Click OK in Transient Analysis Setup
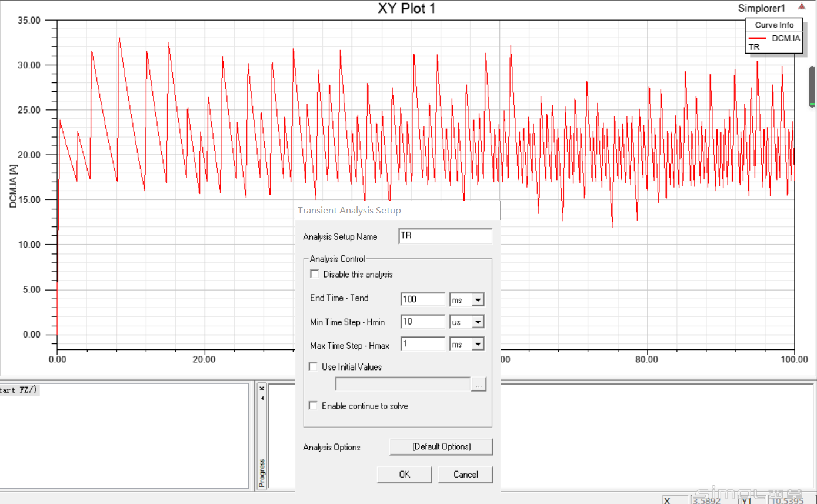This screenshot has width=817, height=504. [x=405, y=475]
